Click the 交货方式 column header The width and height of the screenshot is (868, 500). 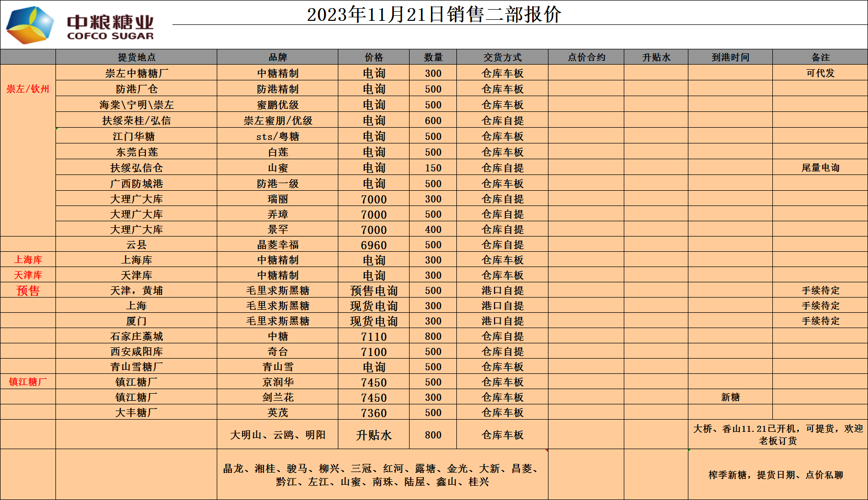pyautogui.click(x=502, y=57)
